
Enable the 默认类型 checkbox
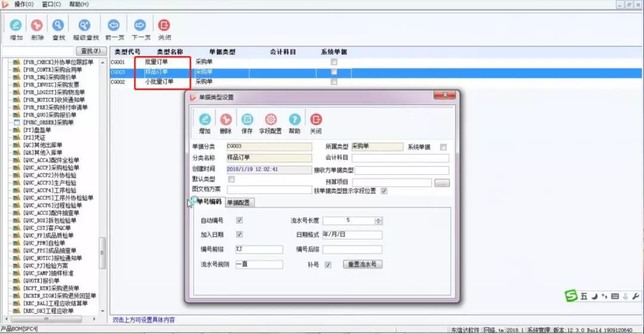(231, 179)
